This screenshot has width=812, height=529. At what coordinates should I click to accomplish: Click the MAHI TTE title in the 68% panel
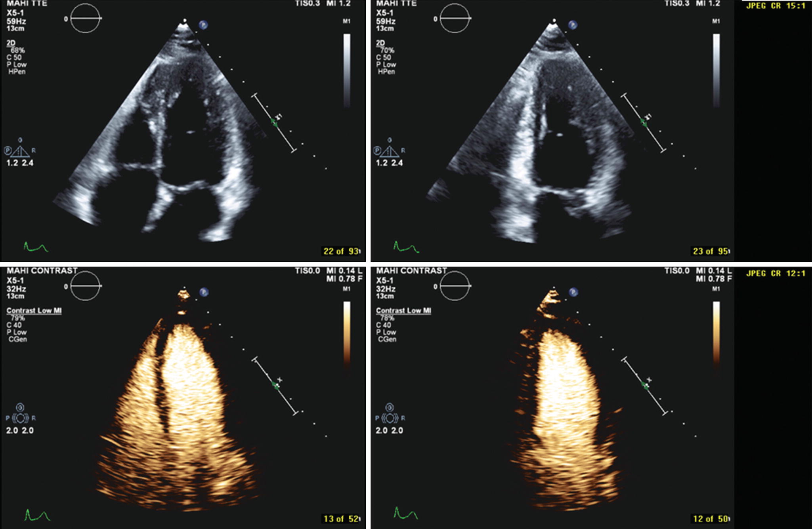[27, 4]
